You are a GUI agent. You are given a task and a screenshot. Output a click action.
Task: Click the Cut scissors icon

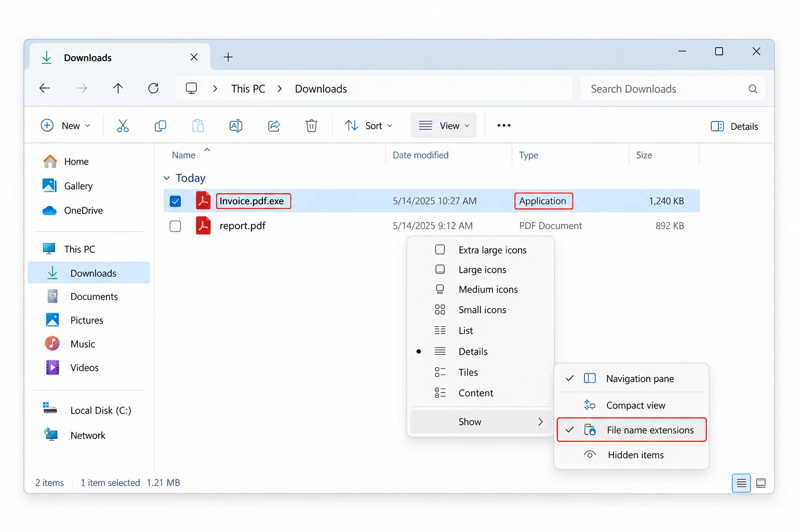coord(123,126)
